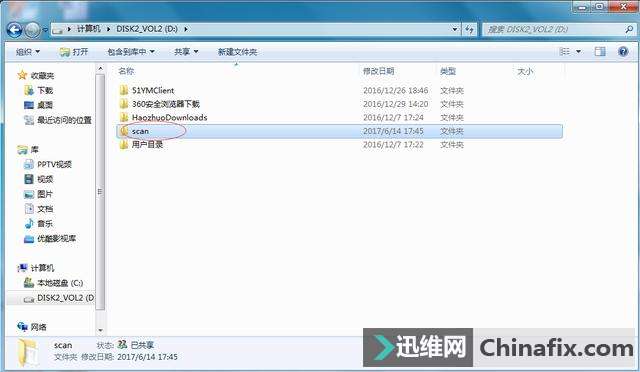This screenshot has width=640, height=372.
Task: Click 新建文件夹 button
Action: click(x=237, y=52)
